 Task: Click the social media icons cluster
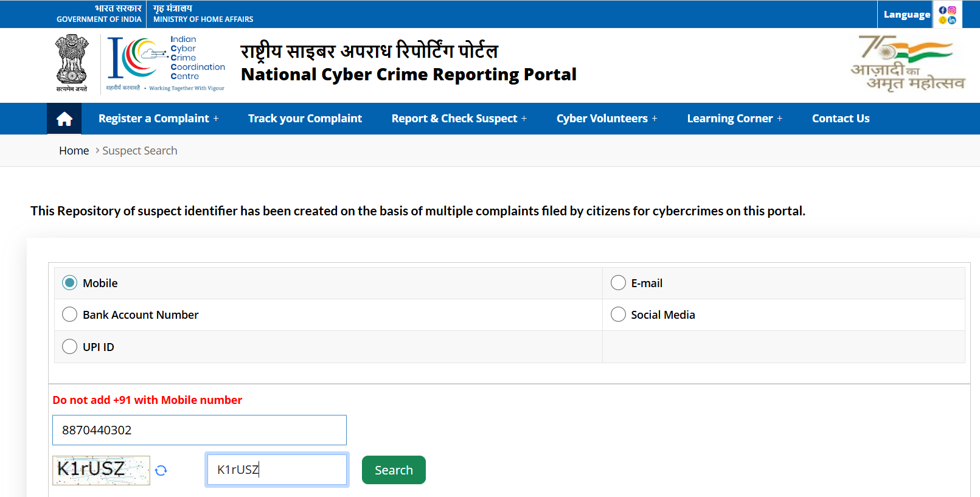[x=947, y=15]
